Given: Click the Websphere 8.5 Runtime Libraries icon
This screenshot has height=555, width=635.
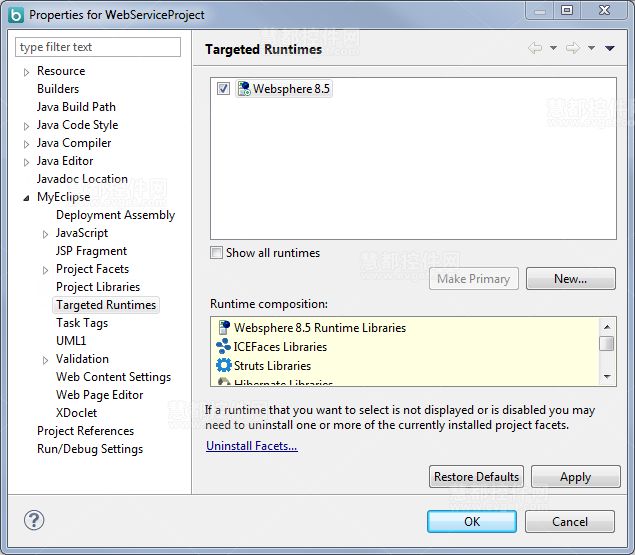Looking at the screenshot, I should (224, 327).
